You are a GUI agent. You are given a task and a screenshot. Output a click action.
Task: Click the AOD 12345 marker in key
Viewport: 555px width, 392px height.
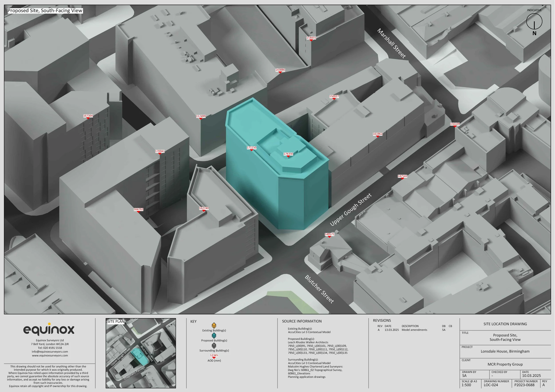tap(214, 356)
